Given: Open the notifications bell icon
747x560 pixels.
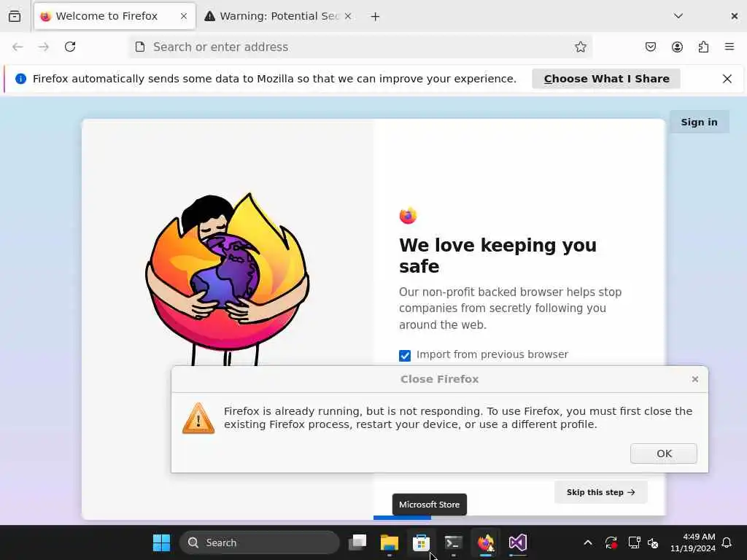Looking at the screenshot, I should [727, 542].
